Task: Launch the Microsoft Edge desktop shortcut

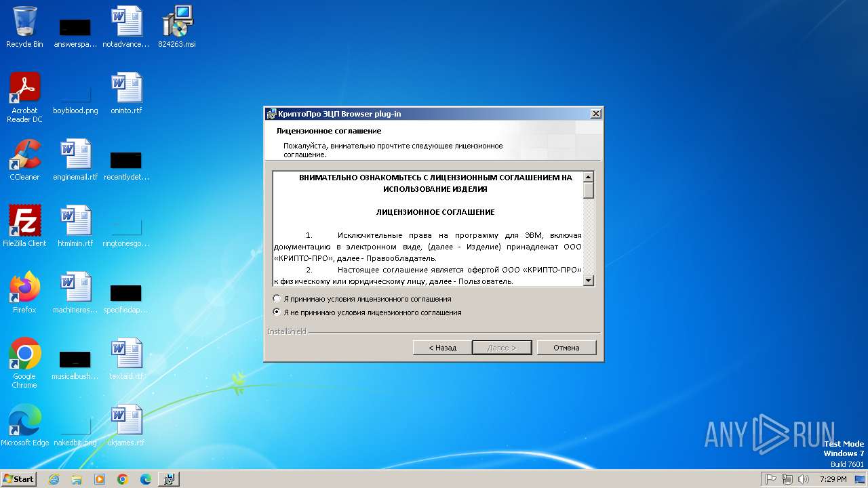Action: pyautogui.click(x=24, y=426)
